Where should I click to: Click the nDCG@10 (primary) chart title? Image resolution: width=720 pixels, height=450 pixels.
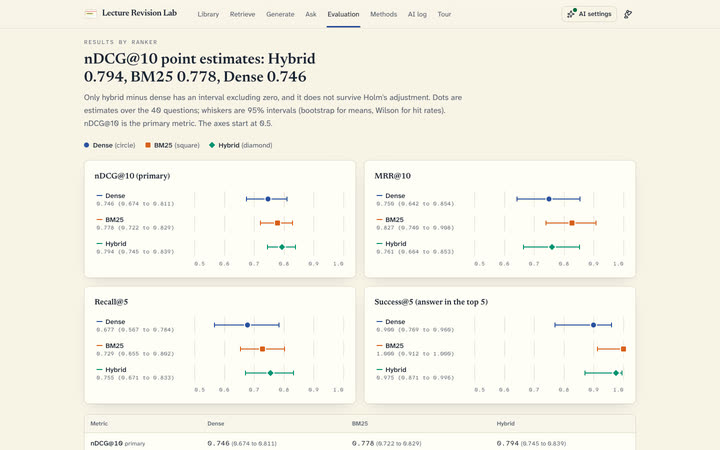point(132,176)
